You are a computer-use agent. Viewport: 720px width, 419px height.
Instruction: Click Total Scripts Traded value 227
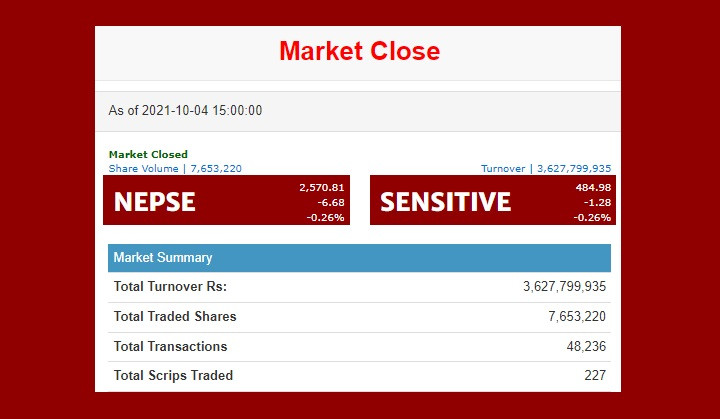coord(595,375)
